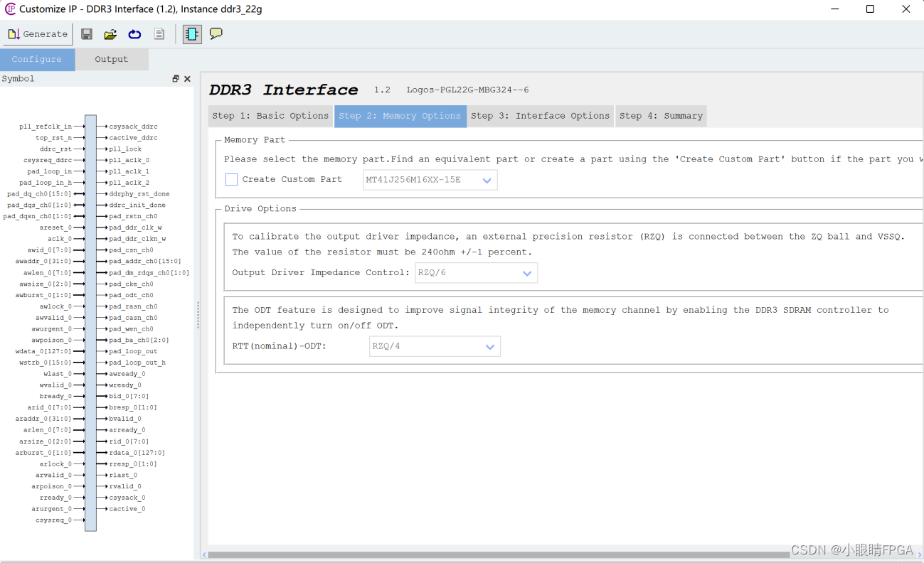The height and width of the screenshot is (563, 924).
Task: Click the wdata_0[127:0] port label
Action: [44, 352]
